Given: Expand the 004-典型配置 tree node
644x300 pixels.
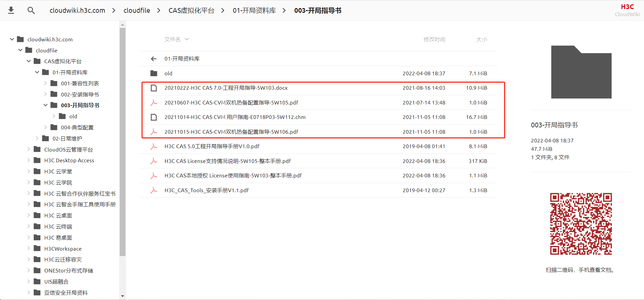Looking at the screenshot, I should coord(45,127).
